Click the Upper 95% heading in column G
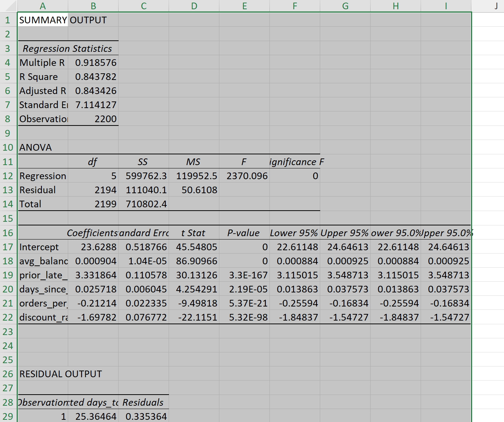The height and width of the screenshot is (422, 504). point(345,233)
